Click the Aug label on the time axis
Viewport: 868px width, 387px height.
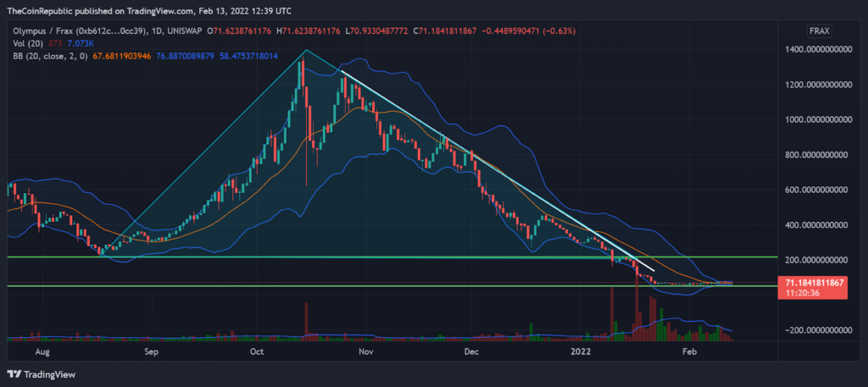(x=44, y=351)
